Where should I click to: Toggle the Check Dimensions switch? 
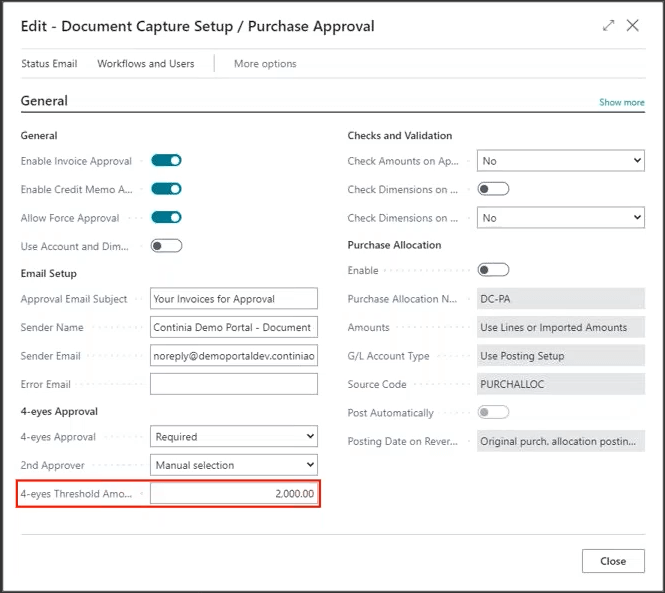[x=493, y=189]
